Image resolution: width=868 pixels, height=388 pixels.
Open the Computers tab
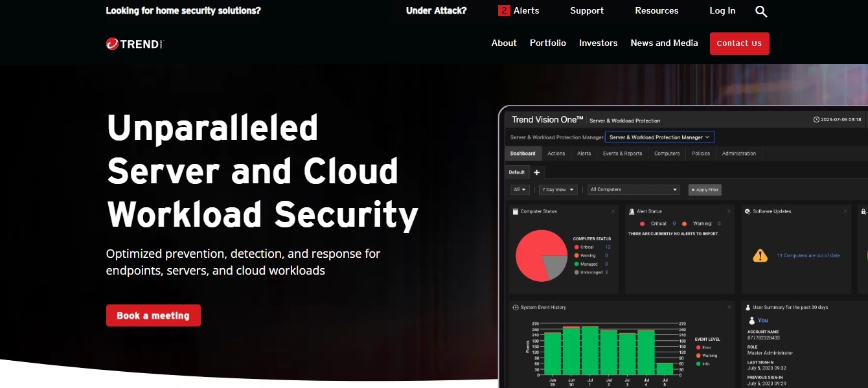coord(667,154)
